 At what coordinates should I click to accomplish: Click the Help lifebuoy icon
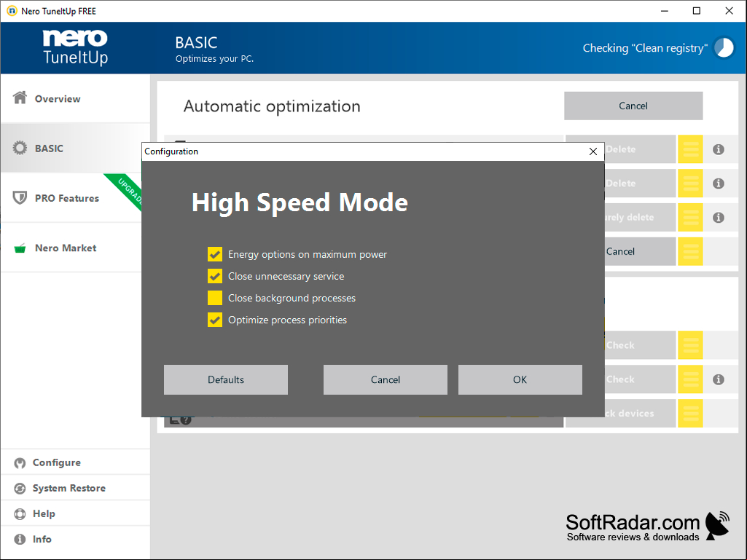(x=20, y=514)
